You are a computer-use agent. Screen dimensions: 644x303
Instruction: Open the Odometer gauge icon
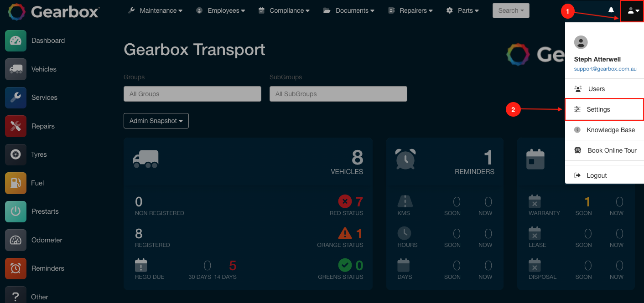(x=16, y=240)
